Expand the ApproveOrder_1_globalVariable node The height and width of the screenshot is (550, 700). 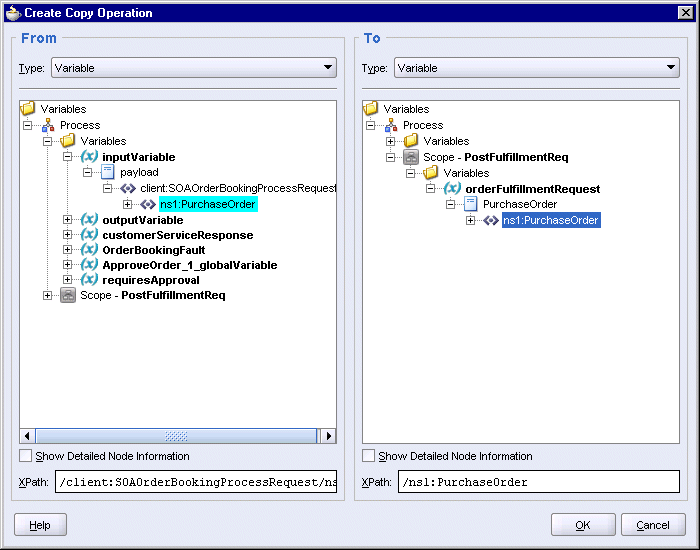tap(67, 265)
